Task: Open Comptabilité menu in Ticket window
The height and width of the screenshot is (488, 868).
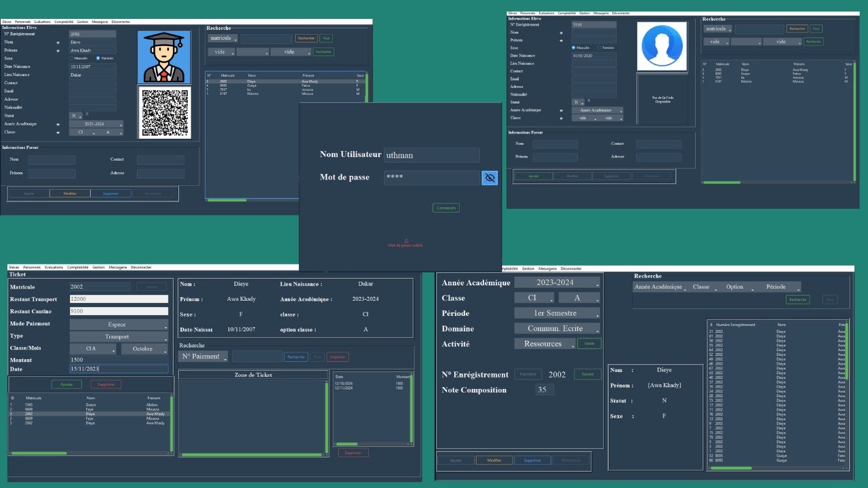Action: pyautogui.click(x=78, y=268)
